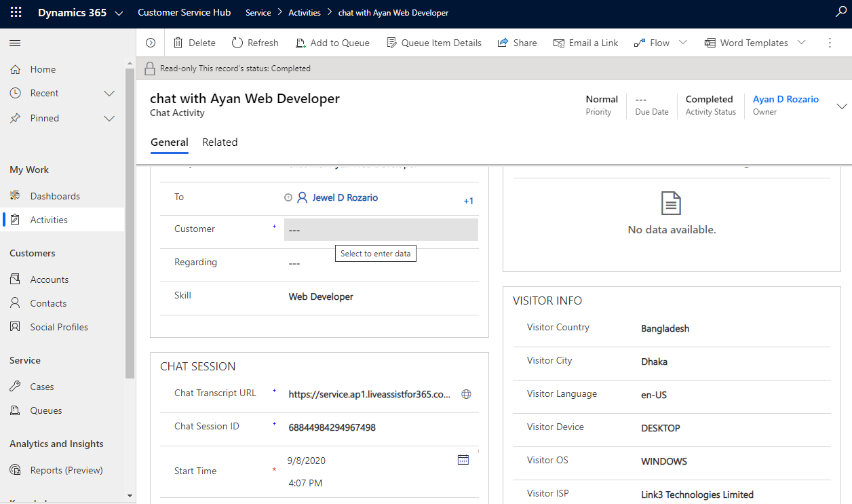Click the Share icon in command bar
This screenshot has width=852, height=504.
pos(503,43)
